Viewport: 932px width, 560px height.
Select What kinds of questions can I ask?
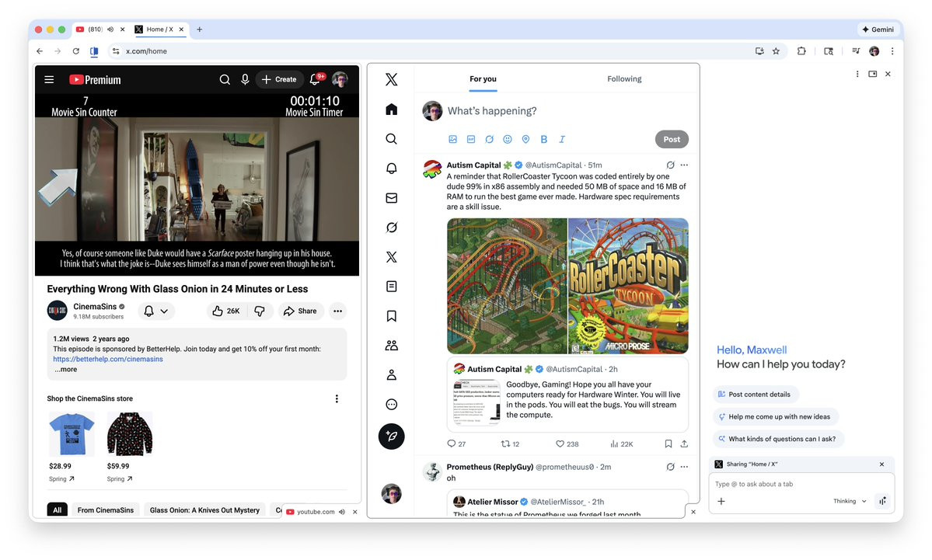778,440
